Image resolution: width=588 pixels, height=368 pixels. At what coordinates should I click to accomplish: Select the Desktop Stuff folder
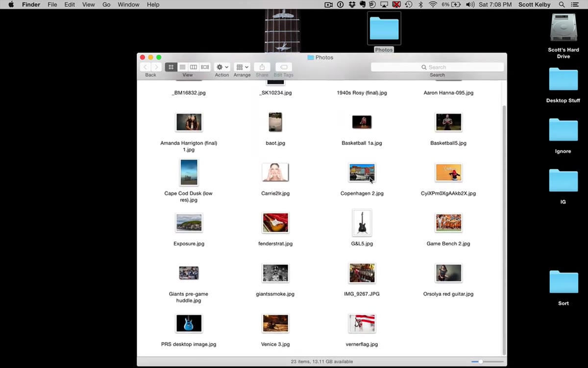pyautogui.click(x=563, y=79)
